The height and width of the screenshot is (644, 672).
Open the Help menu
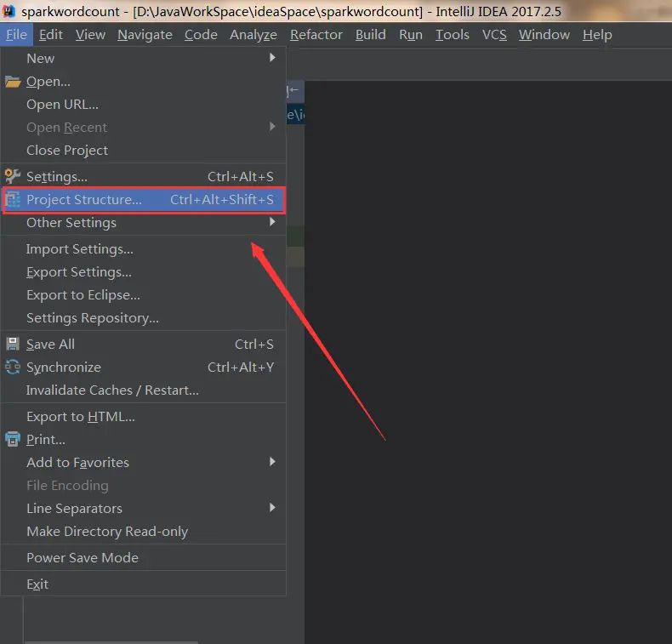597,34
